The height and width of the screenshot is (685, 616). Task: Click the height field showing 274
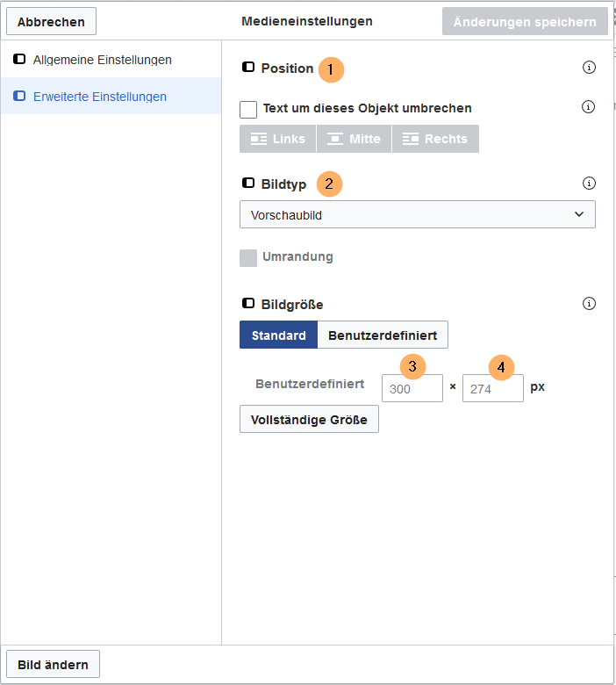coord(492,388)
